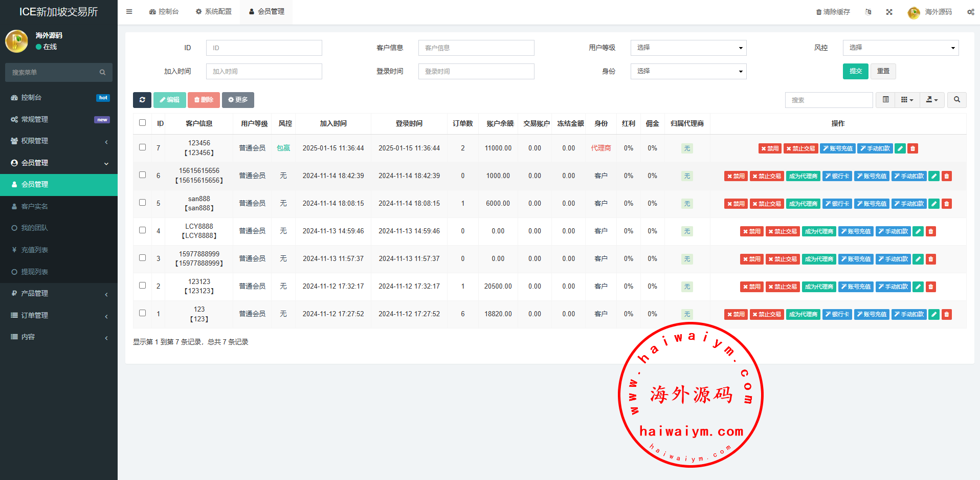Image resolution: width=980 pixels, height=480 pixels.
Task: Check the checkbox for member ID 6
Action: 142,175
